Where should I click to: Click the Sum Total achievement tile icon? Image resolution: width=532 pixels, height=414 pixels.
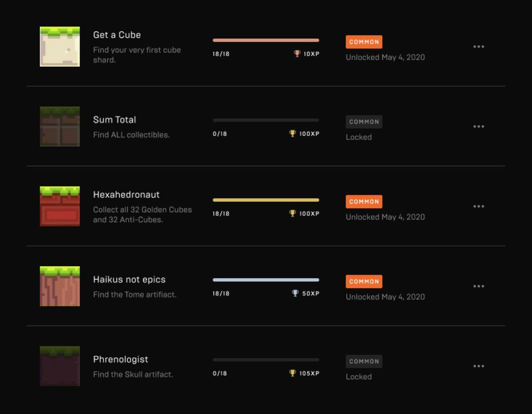(60, 126)
